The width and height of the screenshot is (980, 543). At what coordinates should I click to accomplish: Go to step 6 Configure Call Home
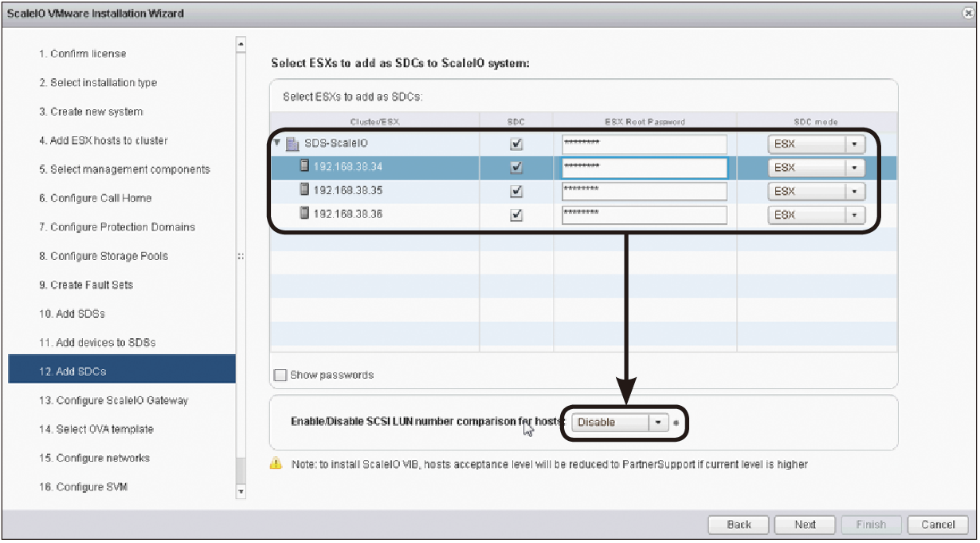tap(95, 198)
